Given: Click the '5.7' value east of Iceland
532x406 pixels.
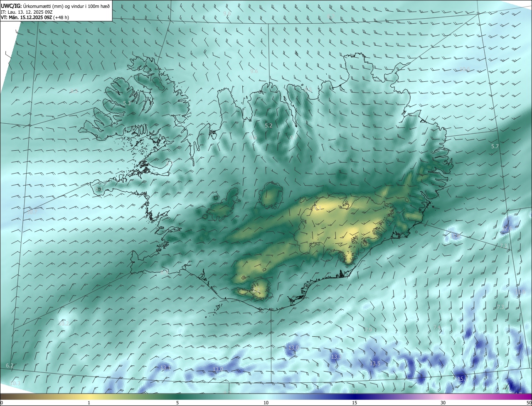Looking at the screenshot, I should click(495, 146).
